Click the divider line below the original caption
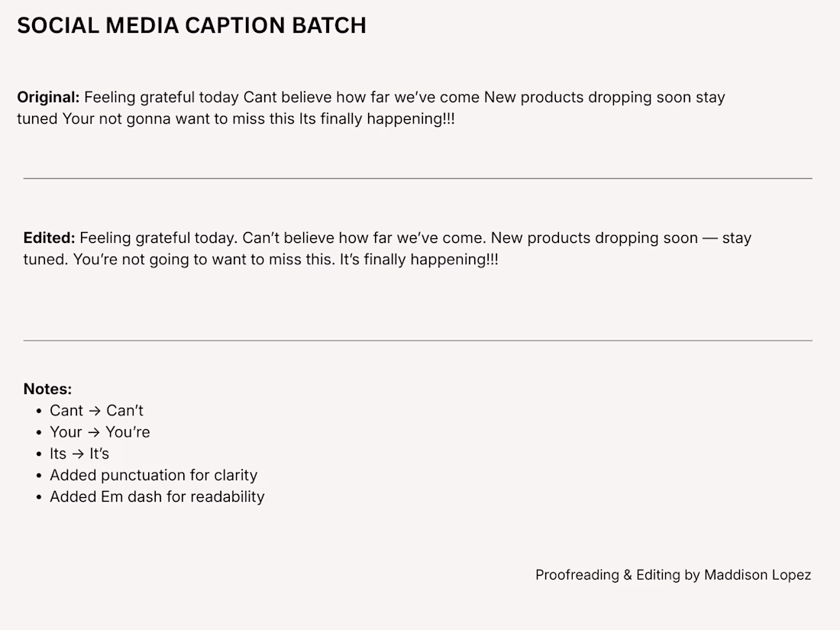This screenshot has width=840, height=630. (x=418, y=179)
